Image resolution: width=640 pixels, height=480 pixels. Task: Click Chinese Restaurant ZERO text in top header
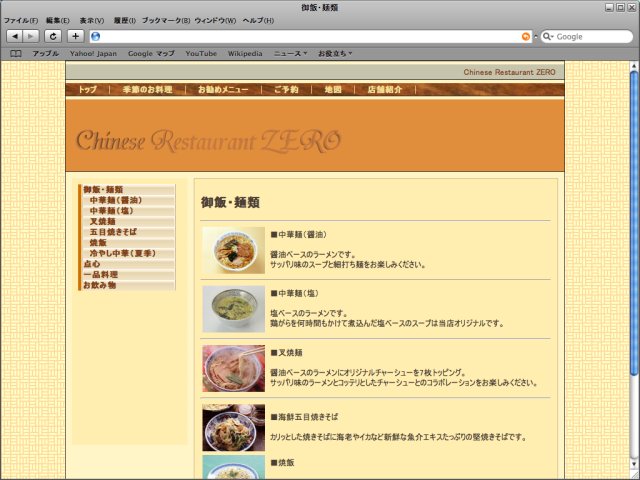509,72
